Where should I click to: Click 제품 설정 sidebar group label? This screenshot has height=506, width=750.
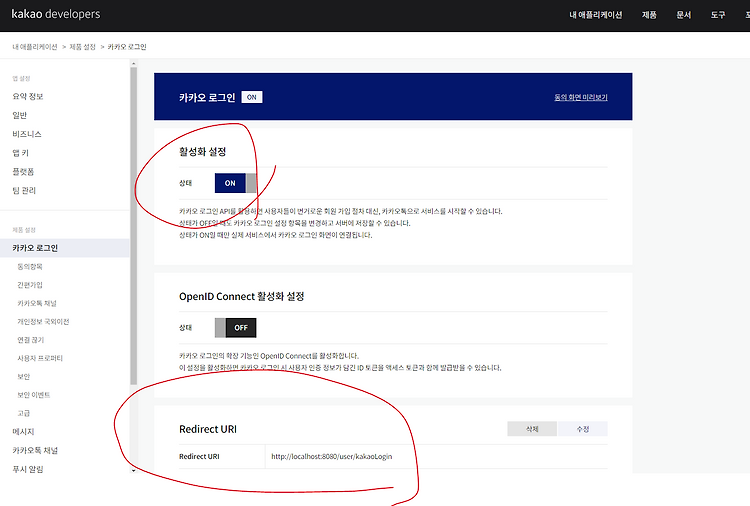(24, 230)
